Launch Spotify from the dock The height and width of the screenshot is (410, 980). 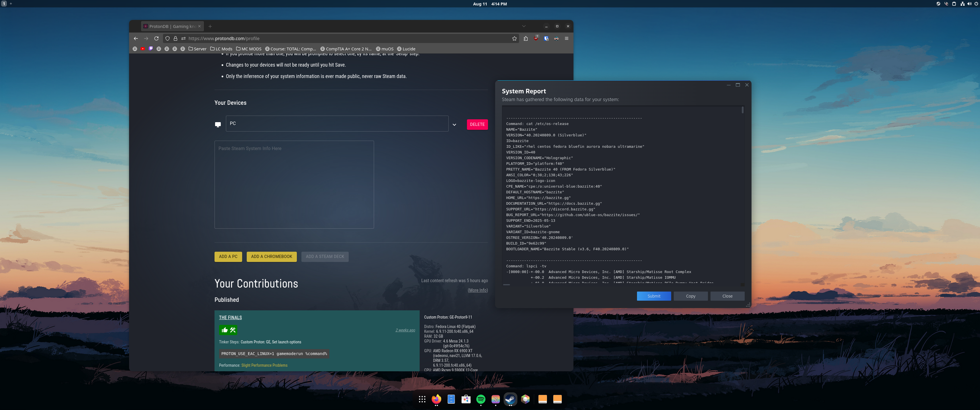pyautogui.click(x=481, y=399)
